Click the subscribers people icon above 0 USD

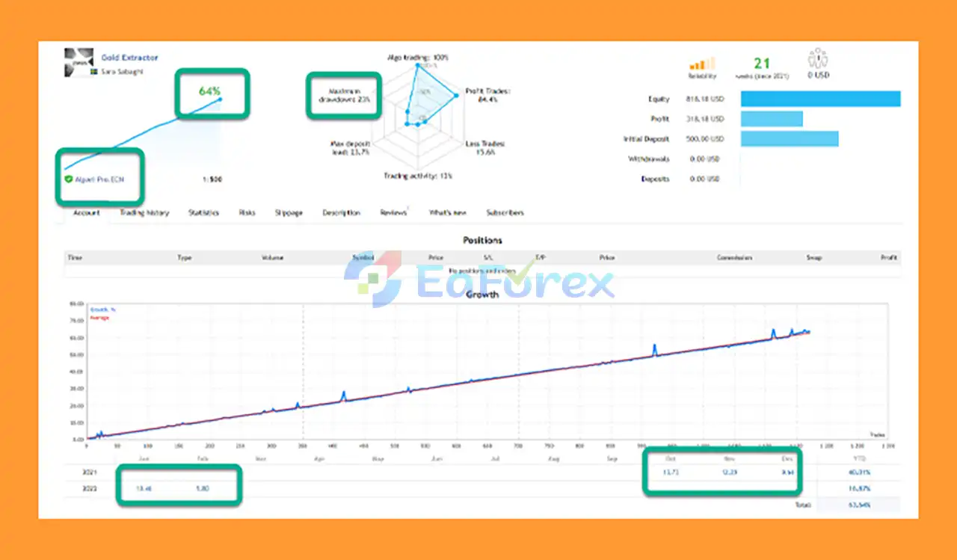pyautogui.click(x=817, y=59)
